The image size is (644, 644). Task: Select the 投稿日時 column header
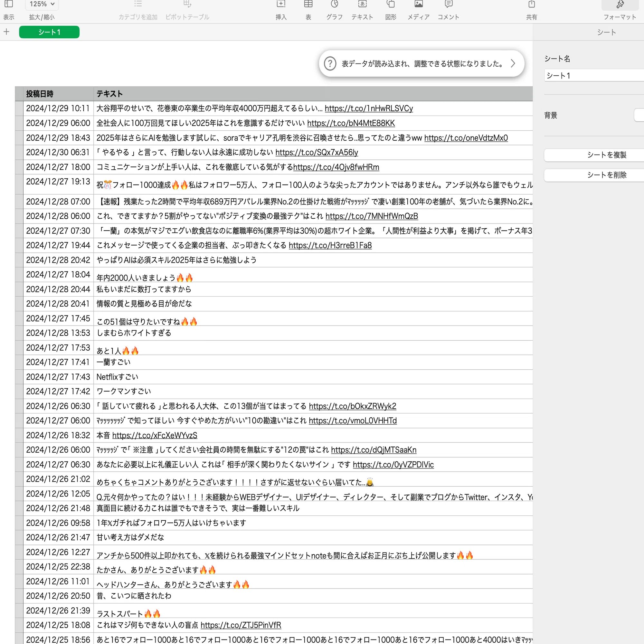click(58, 94)
